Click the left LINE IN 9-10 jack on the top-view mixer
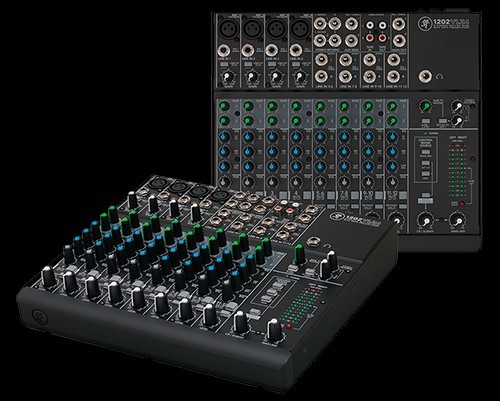Viewport: 500px width, 401px height. [x=370, y=60]
